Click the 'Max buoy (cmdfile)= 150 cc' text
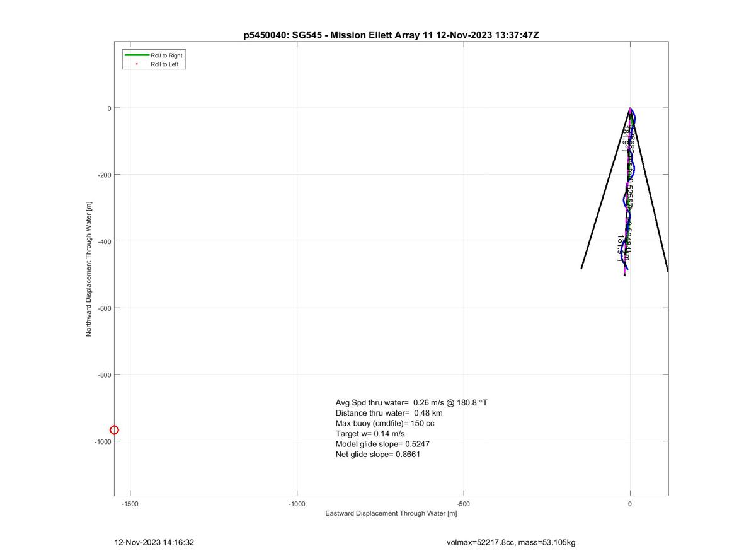756x558 pixels. 385,423
